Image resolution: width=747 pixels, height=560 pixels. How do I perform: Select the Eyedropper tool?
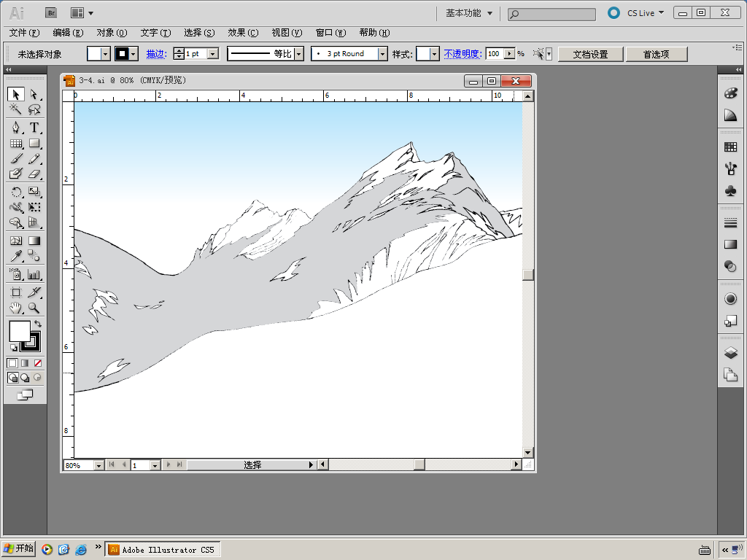point(16,256)
